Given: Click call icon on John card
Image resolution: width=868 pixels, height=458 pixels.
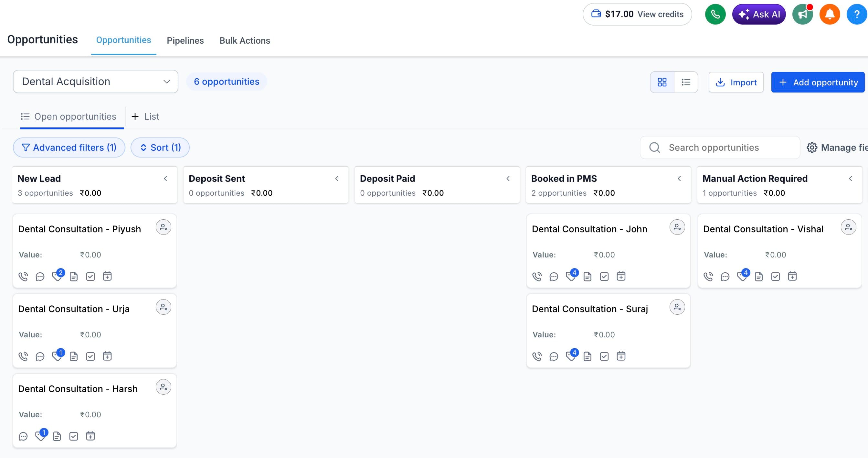Looking at the screenshot, I should coord(537,277).
